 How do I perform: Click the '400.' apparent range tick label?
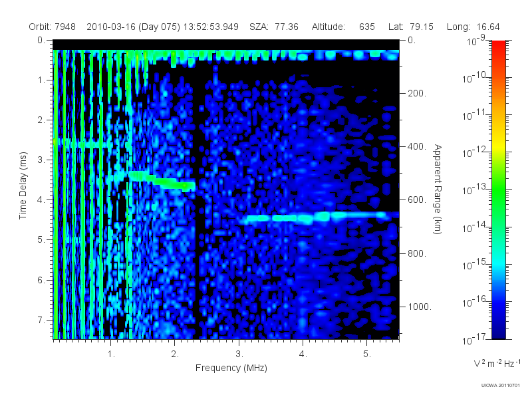(x=417, y=146)
